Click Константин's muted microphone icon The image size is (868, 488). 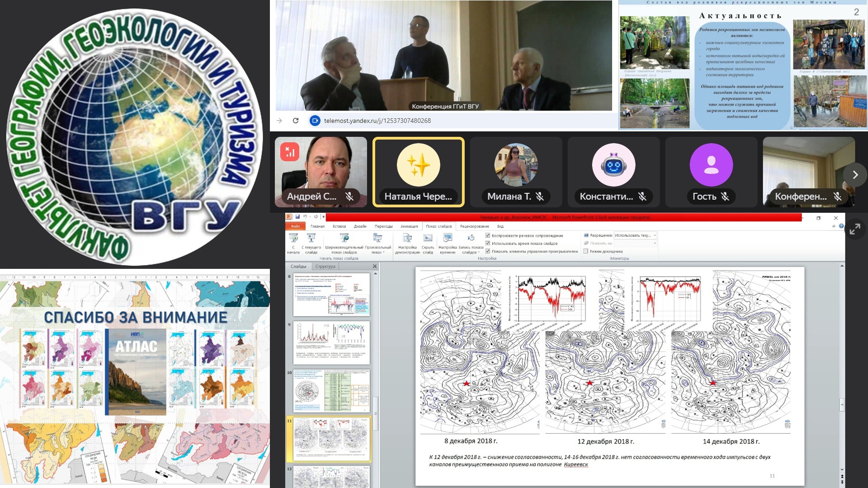pos(642,197)
